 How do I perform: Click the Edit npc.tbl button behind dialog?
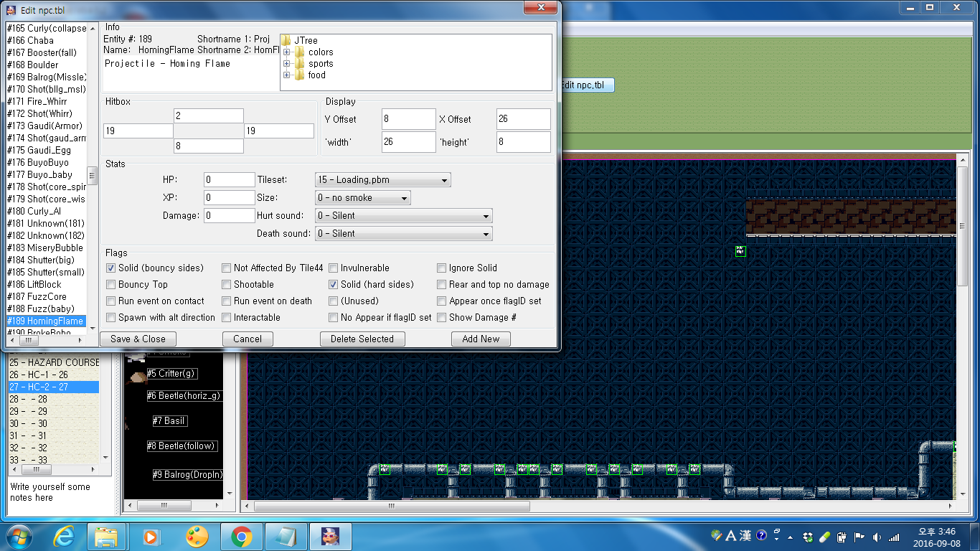point(587,85)
